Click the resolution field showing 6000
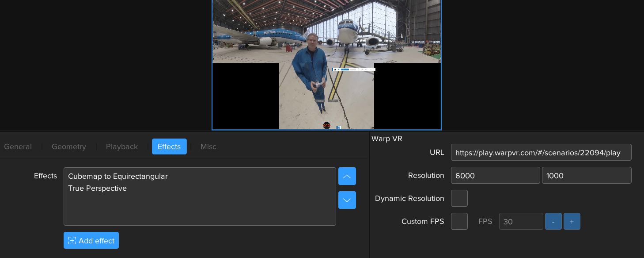Image resolution: width=644 pixels, height=258 pixels. [495, 175]
